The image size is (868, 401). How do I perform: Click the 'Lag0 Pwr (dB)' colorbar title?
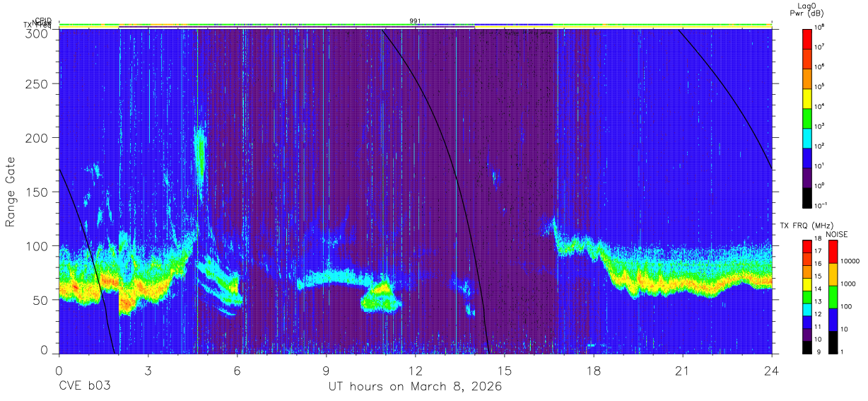click(807, 9)
